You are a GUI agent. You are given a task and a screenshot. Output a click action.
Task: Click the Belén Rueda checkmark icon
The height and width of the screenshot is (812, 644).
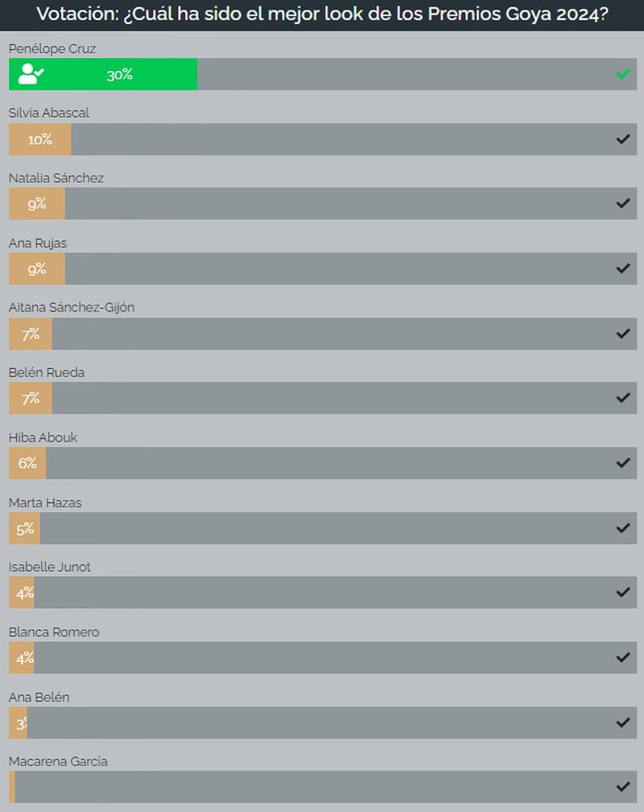(623, 398)
